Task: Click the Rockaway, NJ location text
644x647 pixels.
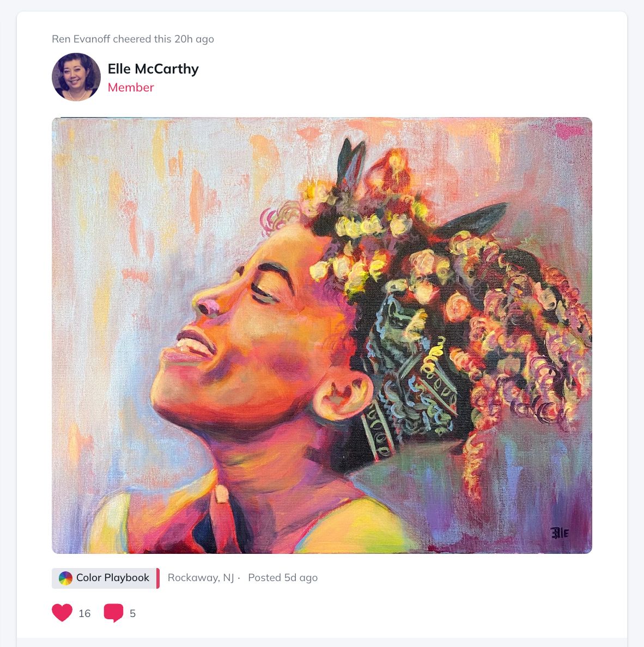Action: coord(201,578)
